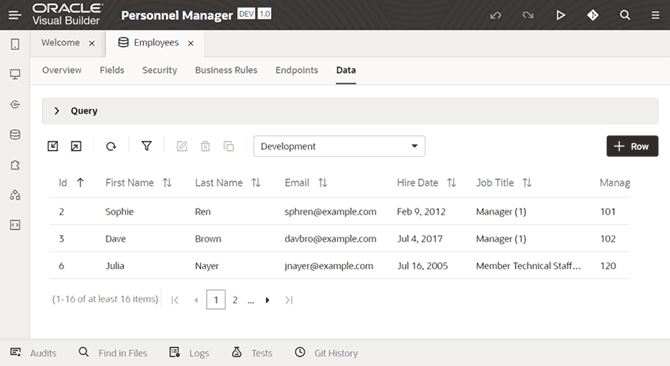Sort by Last Name column
Viewport: 670px width, 366px height.
(x=256, y=183)
